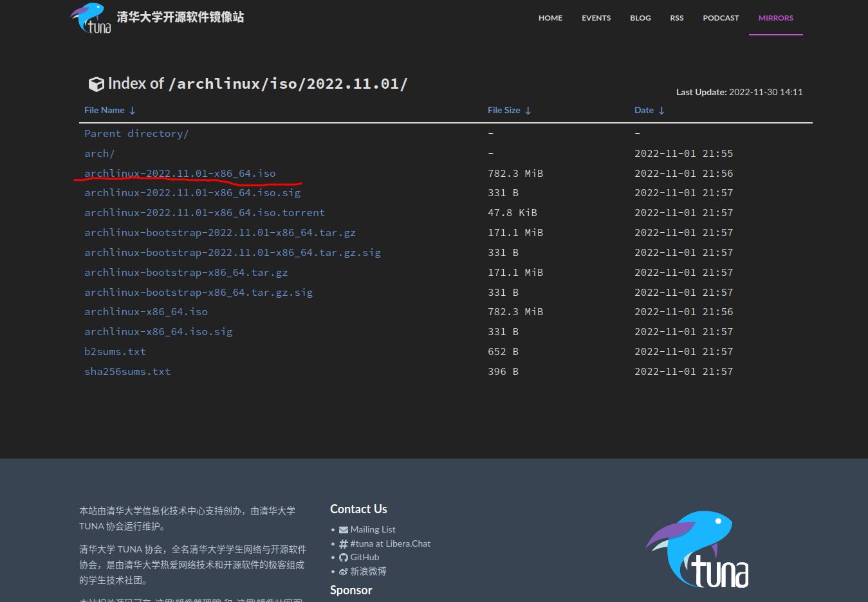868x602 pixels.
Task: Open the MIRRORS navigation tab
Action: [x=775, y=18]
